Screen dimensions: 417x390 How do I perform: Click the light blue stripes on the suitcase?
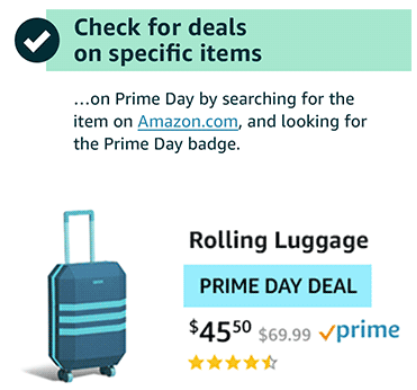pyautogui.click(x=92, y=317)
